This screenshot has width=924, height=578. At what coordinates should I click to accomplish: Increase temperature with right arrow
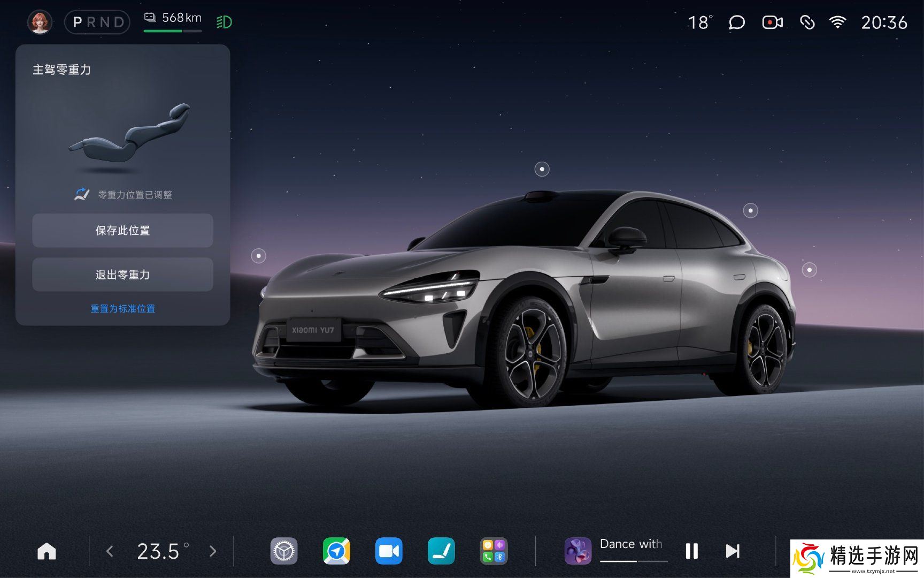coord(213,551)
